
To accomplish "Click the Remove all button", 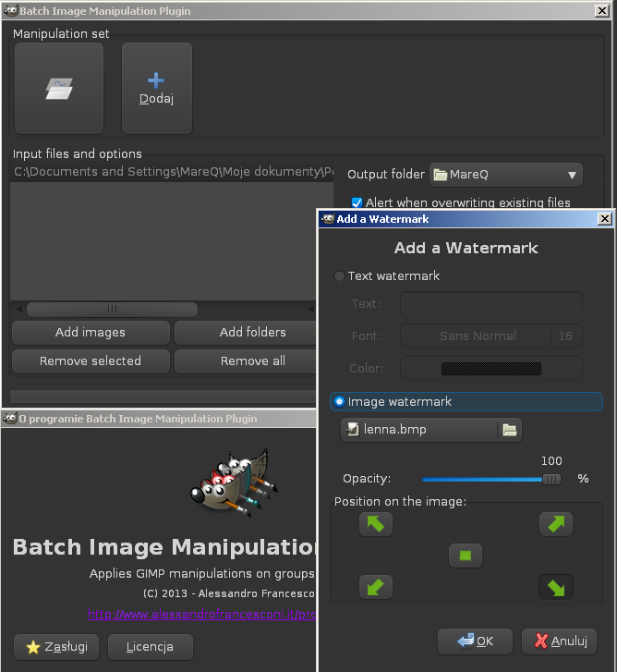I will (x=247, y=361).
